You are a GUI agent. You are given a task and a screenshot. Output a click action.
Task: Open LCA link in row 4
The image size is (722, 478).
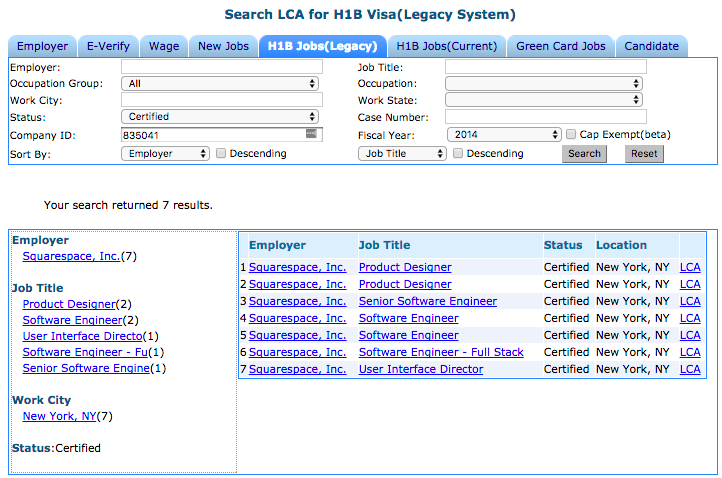[690, 318]
